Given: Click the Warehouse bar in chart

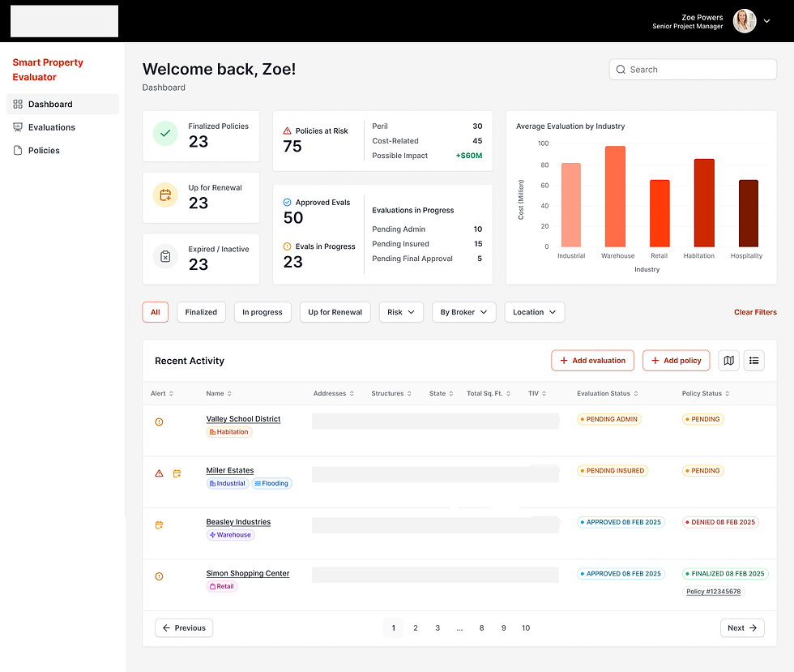Looking at the screenshot, I should [x=615, y=197].
